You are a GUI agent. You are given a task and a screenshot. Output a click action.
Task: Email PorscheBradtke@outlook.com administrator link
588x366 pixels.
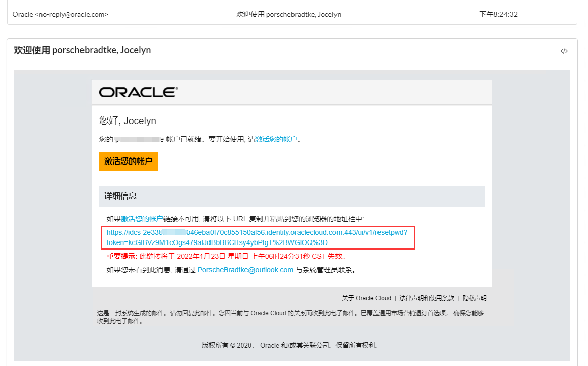245,270
